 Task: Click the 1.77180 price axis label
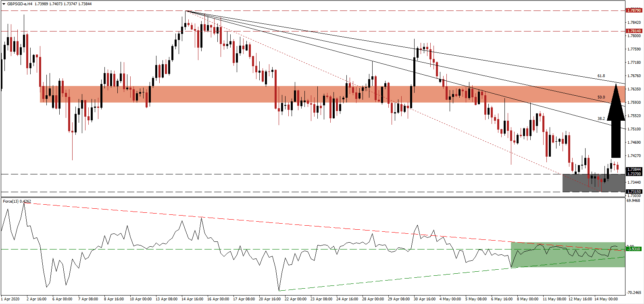634,63
